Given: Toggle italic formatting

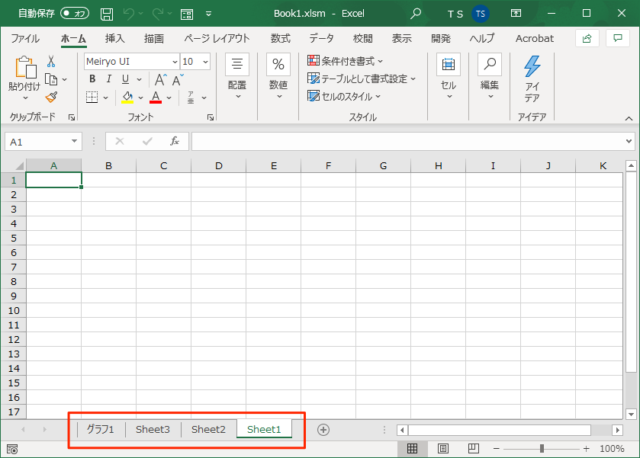Looking at the screenshot, I should tap(108, 79).
